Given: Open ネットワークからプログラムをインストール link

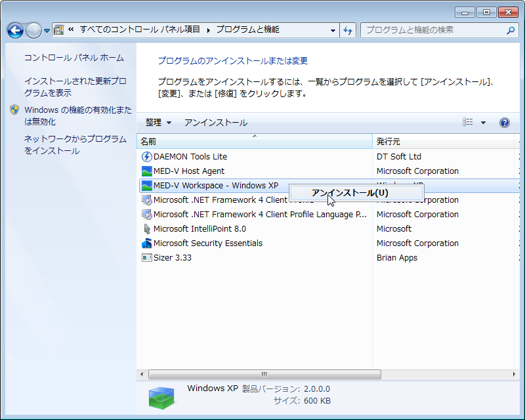Looking at the screenshot, I should (x=75, y=144).
